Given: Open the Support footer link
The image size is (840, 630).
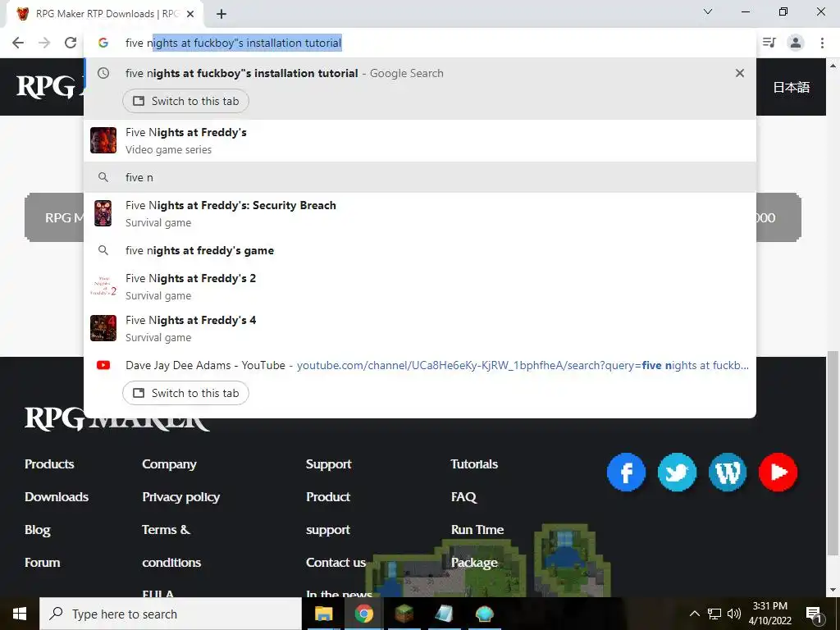Looking at the screenshot, I should tap(328, 464).
